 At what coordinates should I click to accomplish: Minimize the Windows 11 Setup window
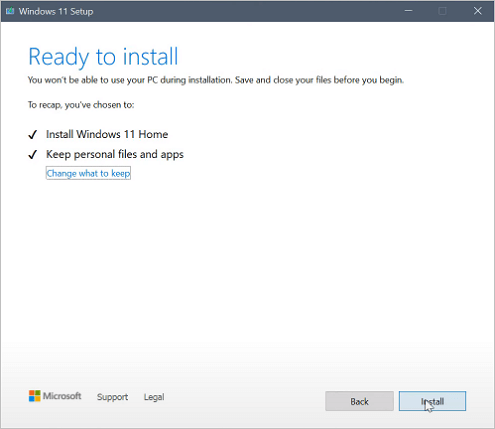coord(409,11)
